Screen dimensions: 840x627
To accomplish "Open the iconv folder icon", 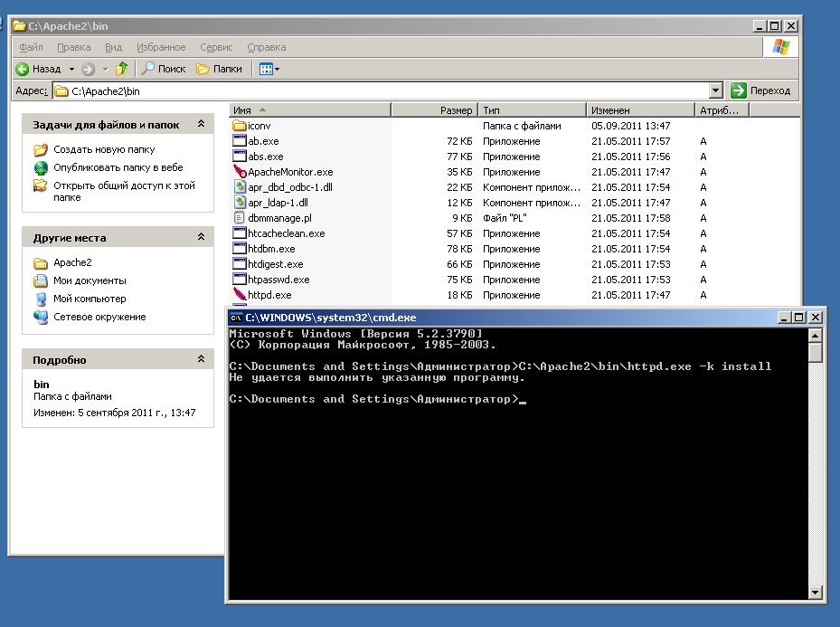I will point(240,126).
